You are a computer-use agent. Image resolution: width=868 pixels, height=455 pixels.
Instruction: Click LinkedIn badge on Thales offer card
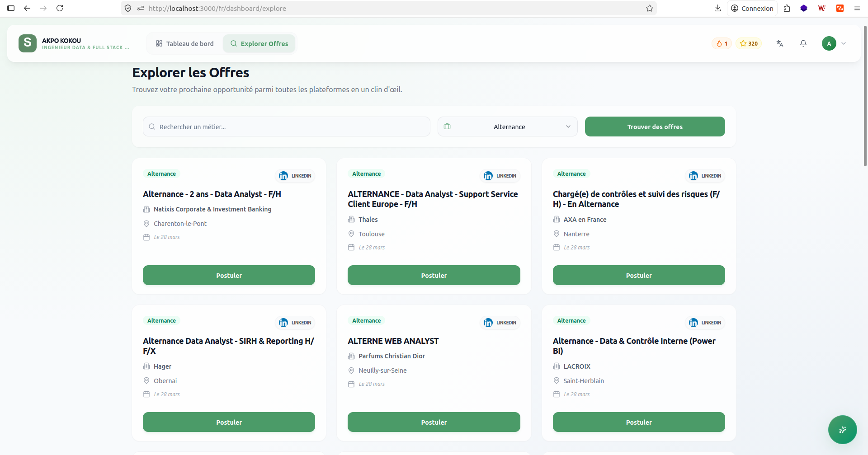pyautogui.click(x=500, y=176)
